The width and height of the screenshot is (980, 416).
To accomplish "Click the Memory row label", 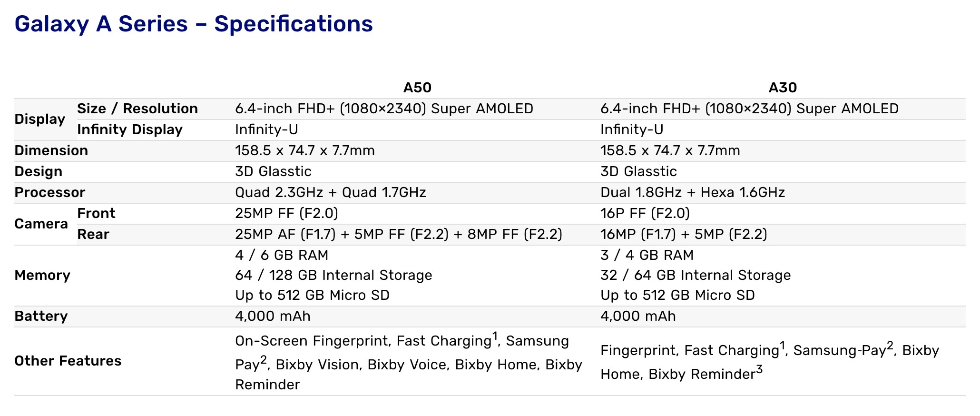I will pyautogui.click(x=42, y=275).
